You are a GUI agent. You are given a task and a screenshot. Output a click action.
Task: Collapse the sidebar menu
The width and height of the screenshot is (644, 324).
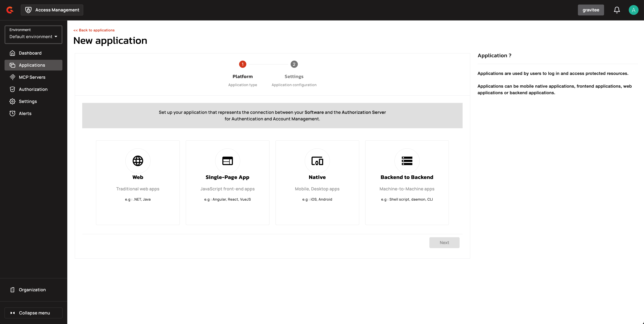click(x=34, y=313)
